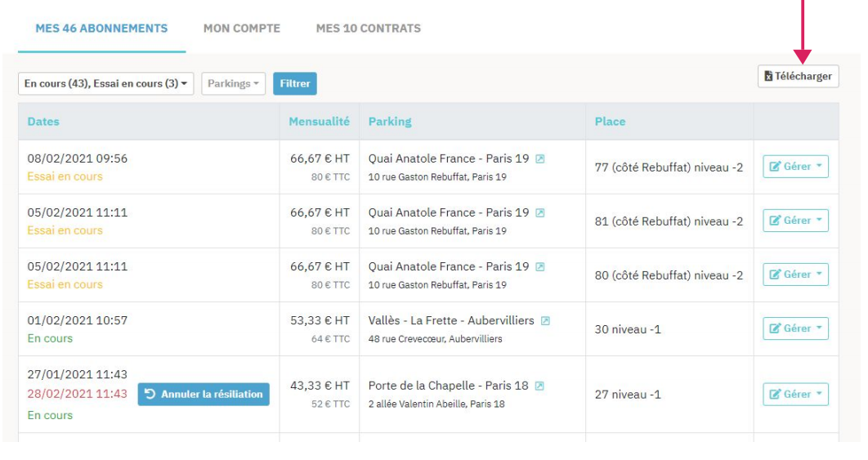Switch to the Mon Compte tab
Image resolution: width=868 pixels, height=460 pixels.
click(242, 29)
